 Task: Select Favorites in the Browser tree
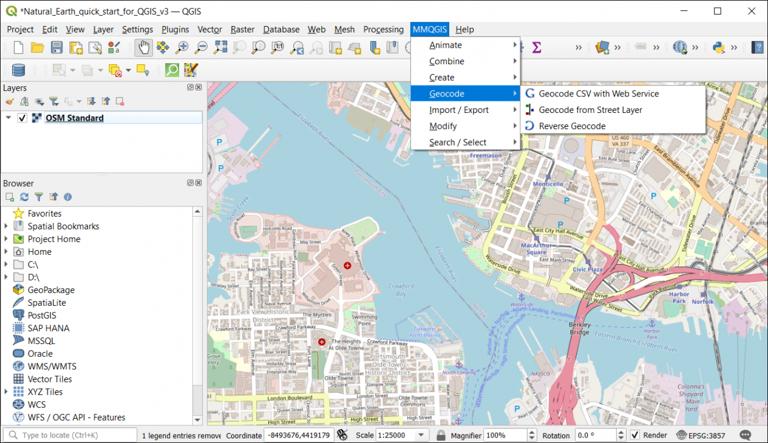point(44,214)
